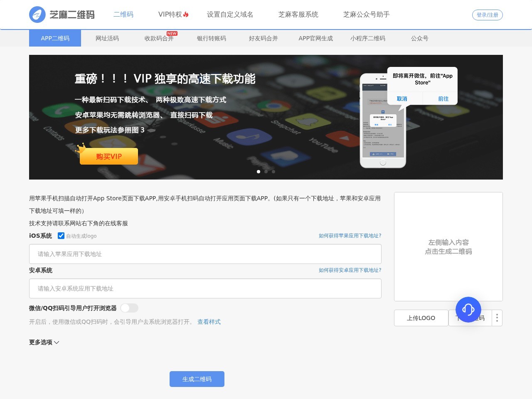Uncheck the 自动生成logo checkbox

61,236
